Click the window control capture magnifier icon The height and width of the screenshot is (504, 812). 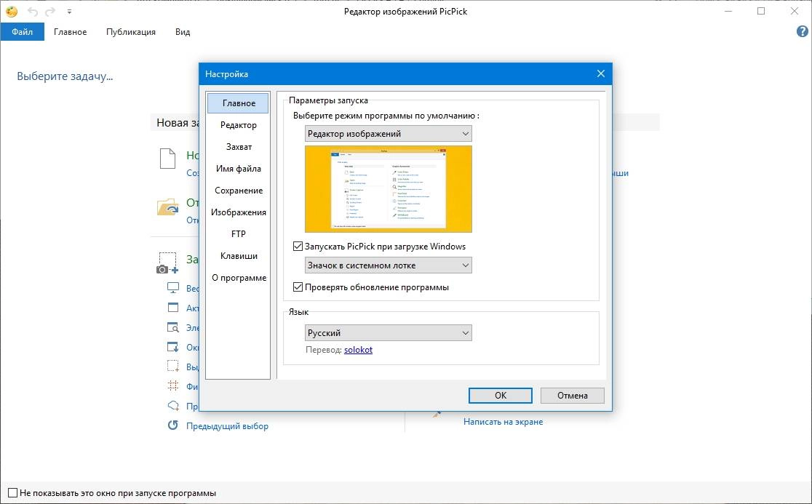pyautogui.click(x=173, y=327)
